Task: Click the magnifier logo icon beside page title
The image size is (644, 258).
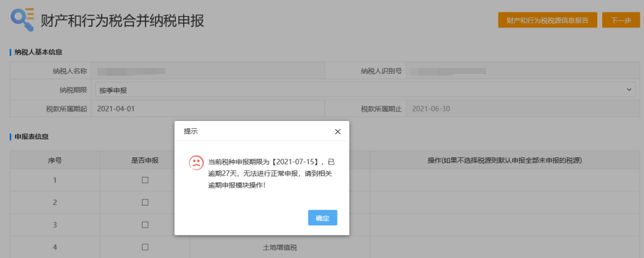Action: 23,20
